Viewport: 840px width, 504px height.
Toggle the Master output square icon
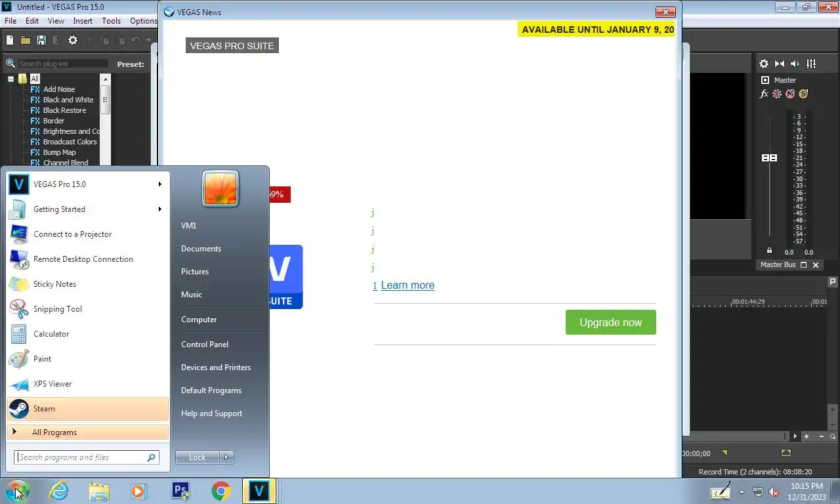pyautogui.click(x=765, y=80)
